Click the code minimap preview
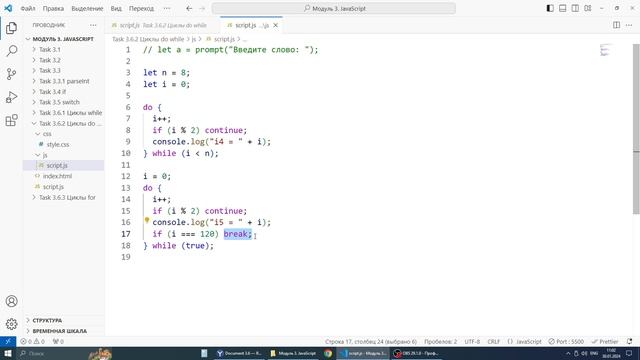Image resolution: width=640 pixels, height=360 pixels. click(x=606, y=50)
